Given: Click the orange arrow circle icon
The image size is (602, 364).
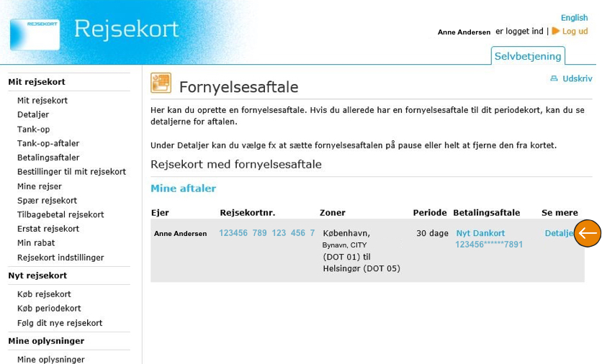Looking at the screenshot, I should [587, 233].
